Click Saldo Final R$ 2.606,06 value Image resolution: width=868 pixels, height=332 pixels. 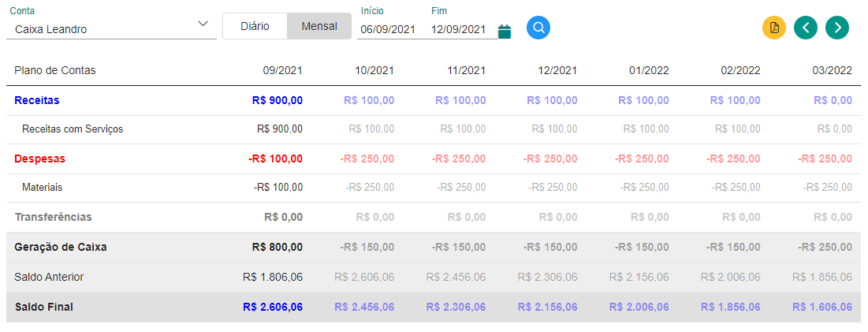click(272, 307)
